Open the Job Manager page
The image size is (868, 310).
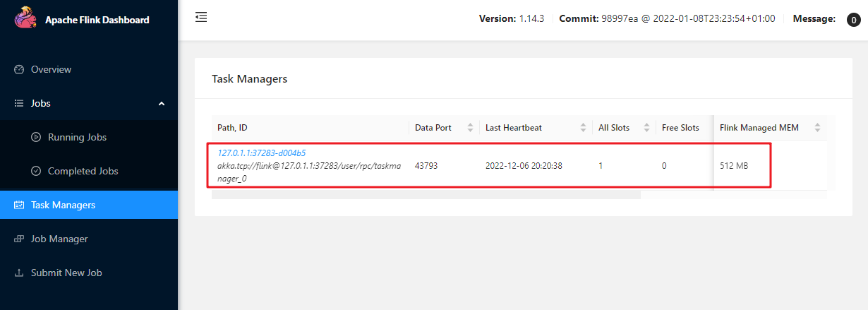point(89,239)
